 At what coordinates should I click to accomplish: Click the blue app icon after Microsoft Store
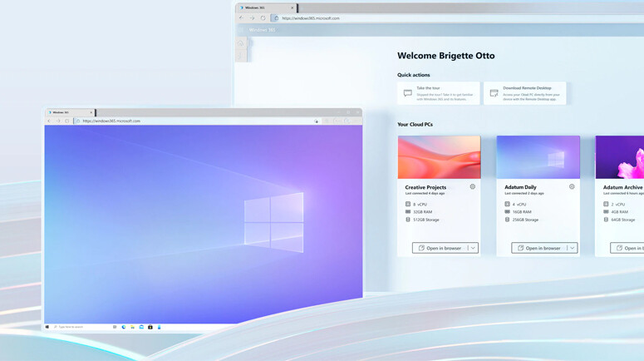tap(159, 327)
